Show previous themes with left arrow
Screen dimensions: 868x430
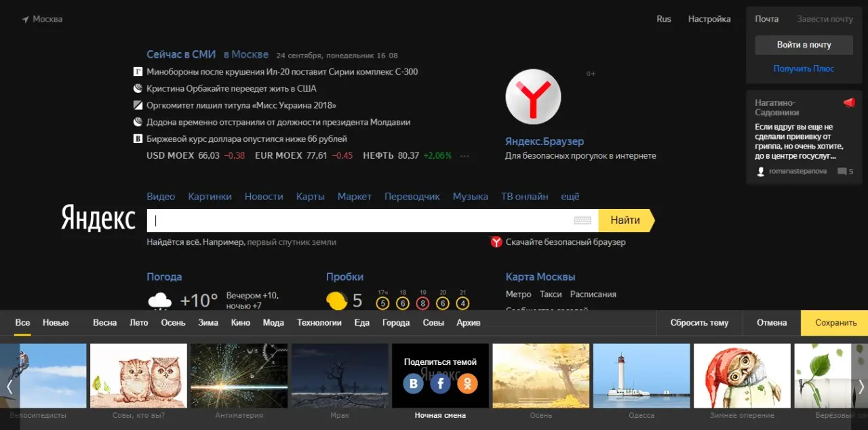pos(9,387)
